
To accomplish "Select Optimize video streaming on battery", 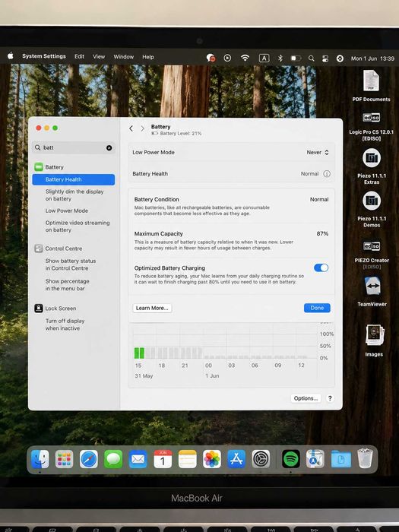I will [78, 226].
